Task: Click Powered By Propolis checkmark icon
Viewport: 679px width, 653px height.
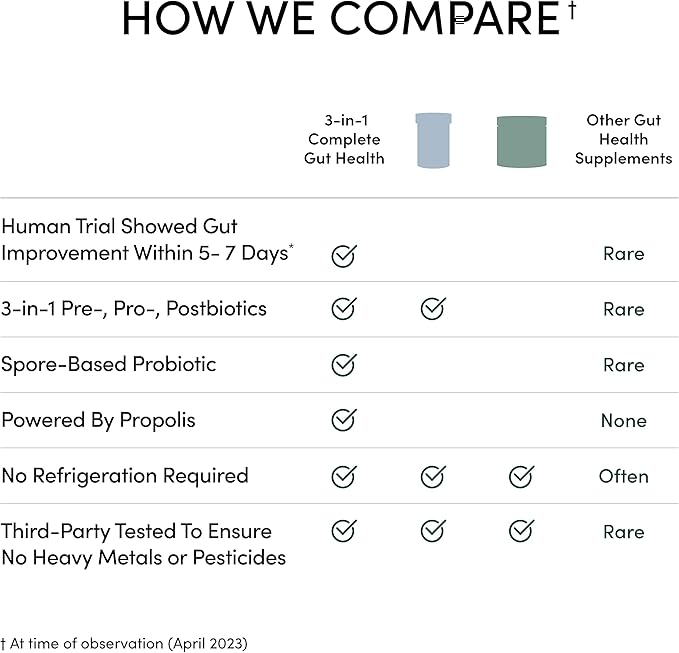Action: click(x=343, y=420)
